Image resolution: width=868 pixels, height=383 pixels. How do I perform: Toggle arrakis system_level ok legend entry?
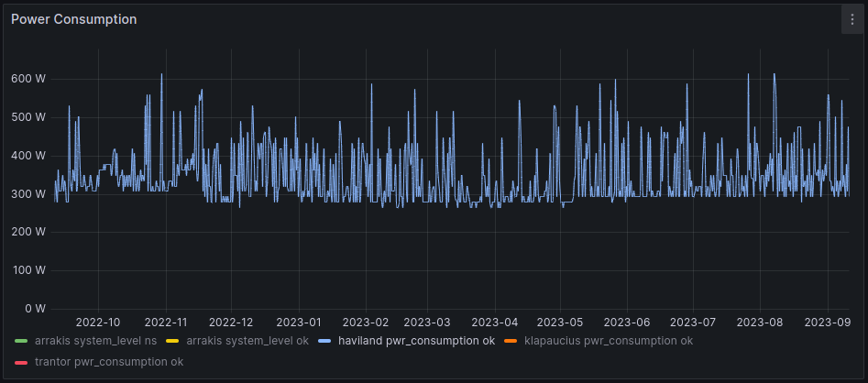(247, 341)
